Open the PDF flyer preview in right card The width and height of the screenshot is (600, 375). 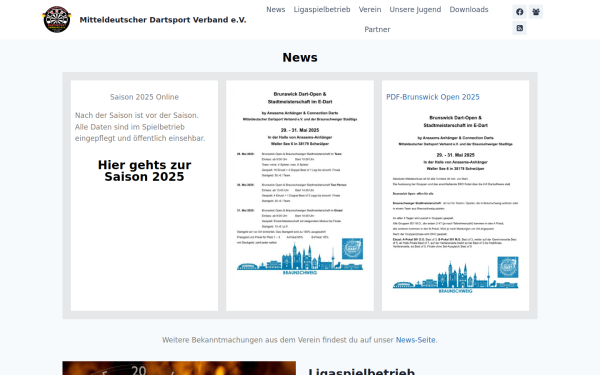click(x=455, y=204)
